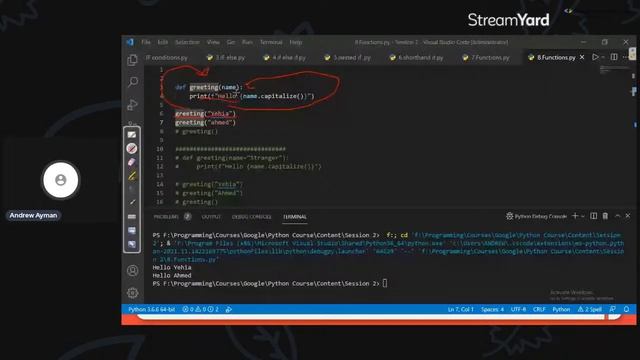Click the Python Debug Console label
Image resolution: width=640 pixels, height=360 pixels.
541,216
